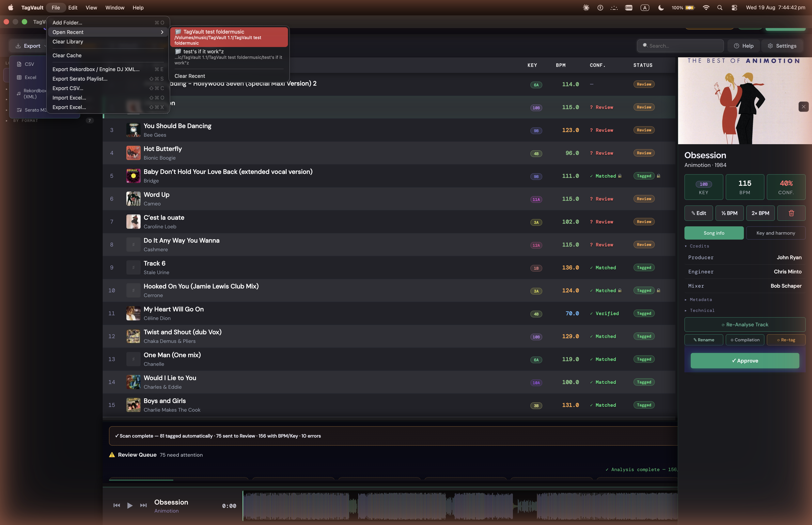This screenshot has width=812, height=525.
Task: Click the Hot Butterfly album thumbnail
Action: (x=133, y=153)
